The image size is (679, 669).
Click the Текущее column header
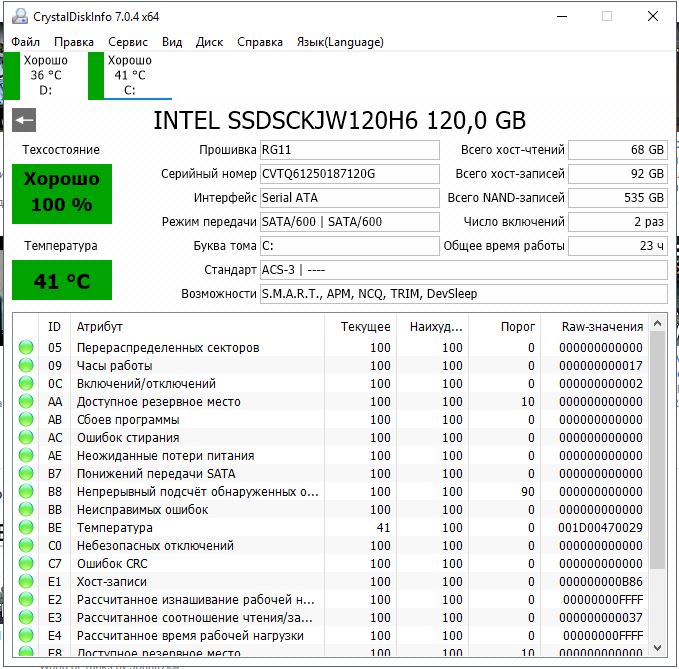360,326
